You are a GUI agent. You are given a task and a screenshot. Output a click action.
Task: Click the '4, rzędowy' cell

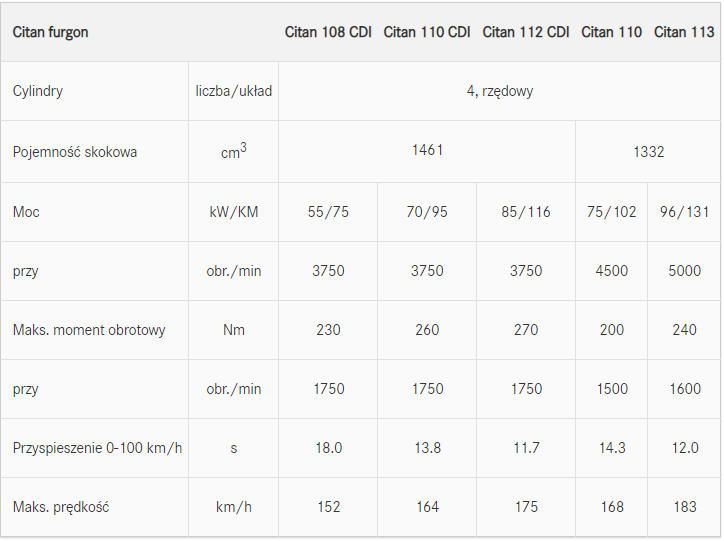point(500,91)
